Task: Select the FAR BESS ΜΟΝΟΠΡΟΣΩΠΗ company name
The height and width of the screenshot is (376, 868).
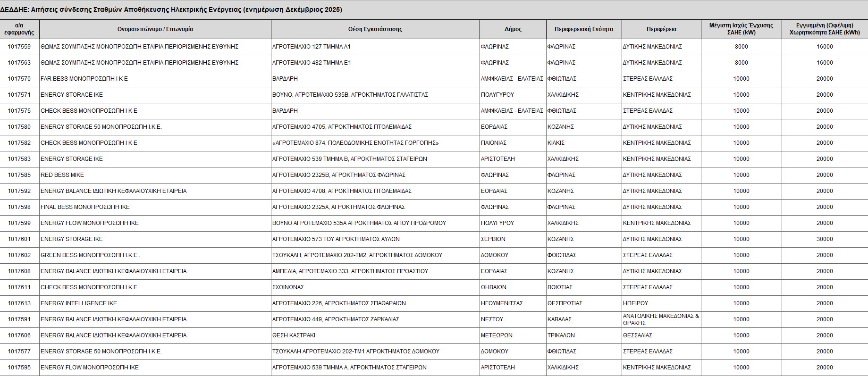Action: pos(84,79)
